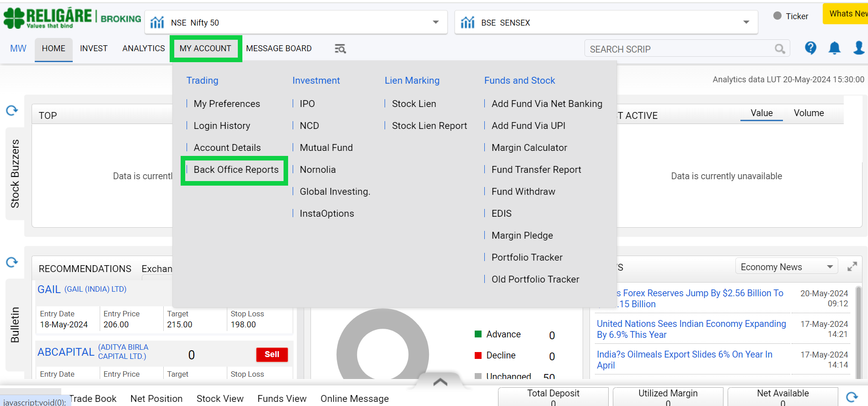Switch Most Active view to Volume
Viewport: 868px width, 406px height.
809,113
